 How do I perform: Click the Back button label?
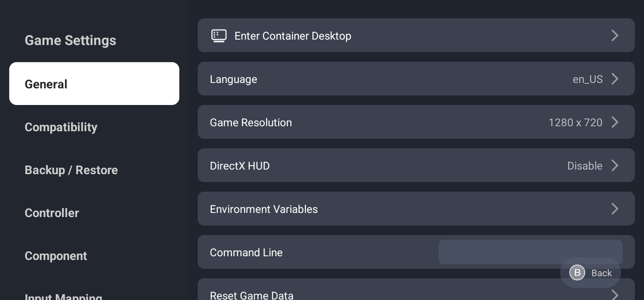601,273
